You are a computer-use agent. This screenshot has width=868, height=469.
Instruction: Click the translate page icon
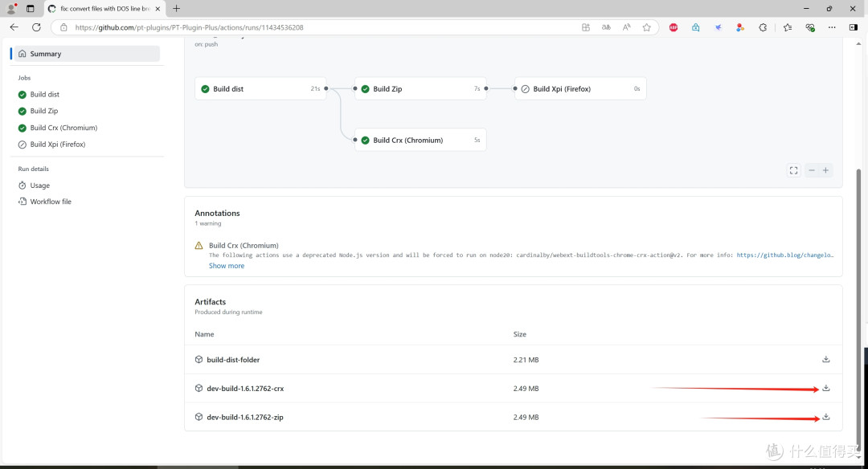606,27
